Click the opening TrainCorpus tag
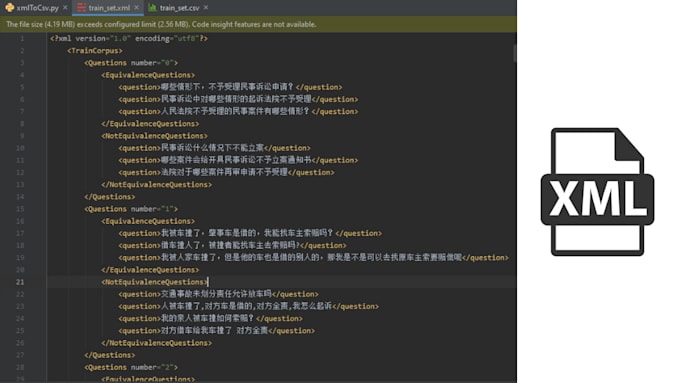 point(95,50)
